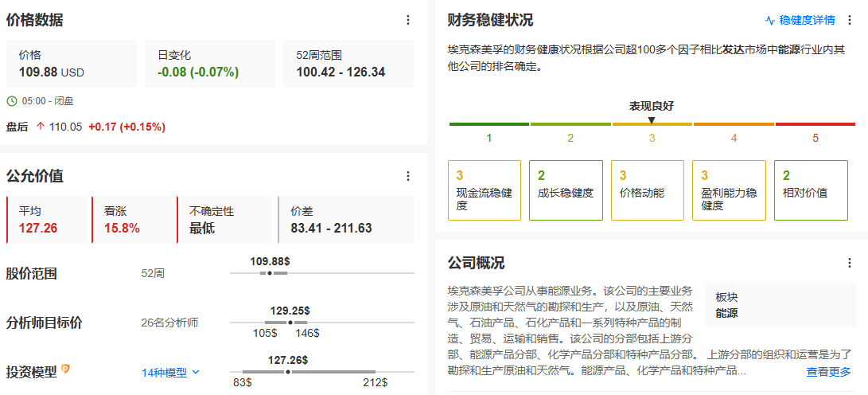Screen dimensions: 868x395
Task: Select the 相对价值 score card
Action: [810, 190]
